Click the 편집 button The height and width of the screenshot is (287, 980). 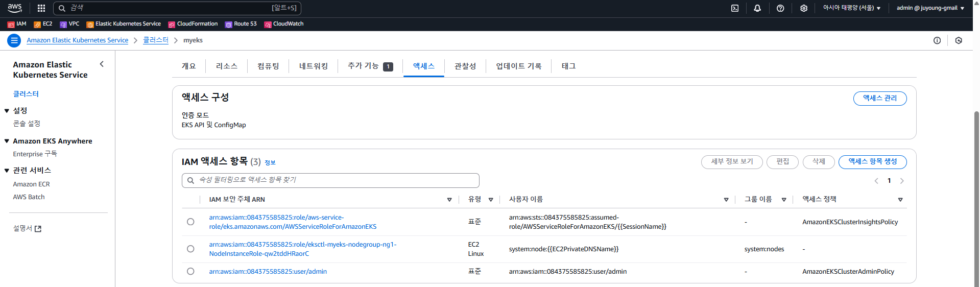click(x=783, y=162)
